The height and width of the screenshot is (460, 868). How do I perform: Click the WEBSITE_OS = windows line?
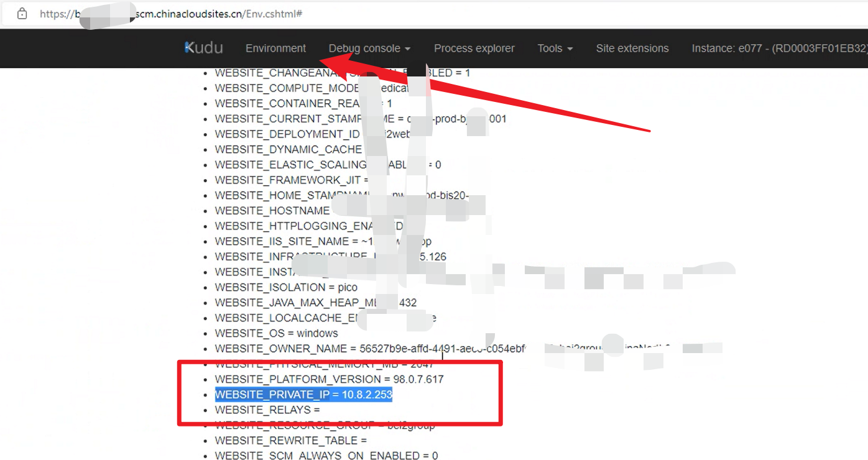(x=276, y=333)
